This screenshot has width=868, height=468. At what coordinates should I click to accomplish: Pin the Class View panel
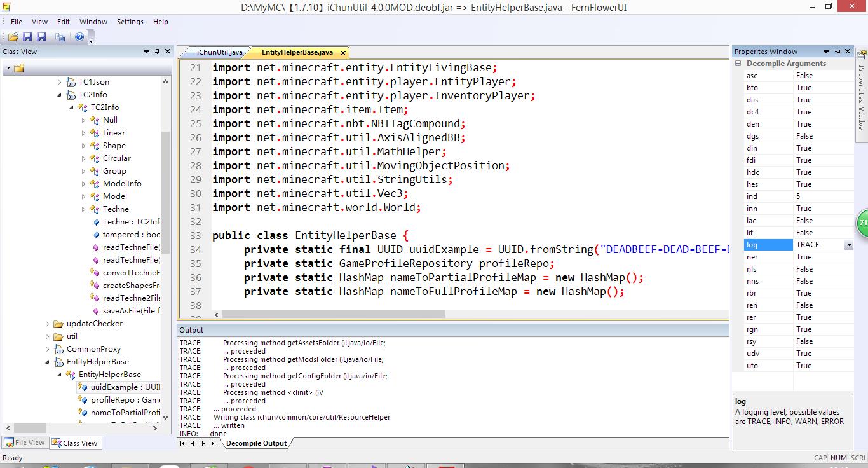click(157, 52)
